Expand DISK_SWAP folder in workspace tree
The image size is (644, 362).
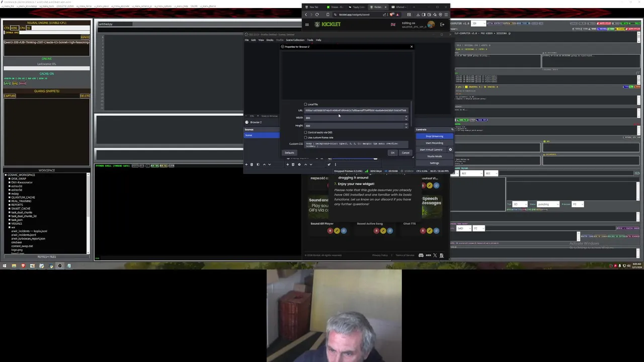(x=10, y=178)
